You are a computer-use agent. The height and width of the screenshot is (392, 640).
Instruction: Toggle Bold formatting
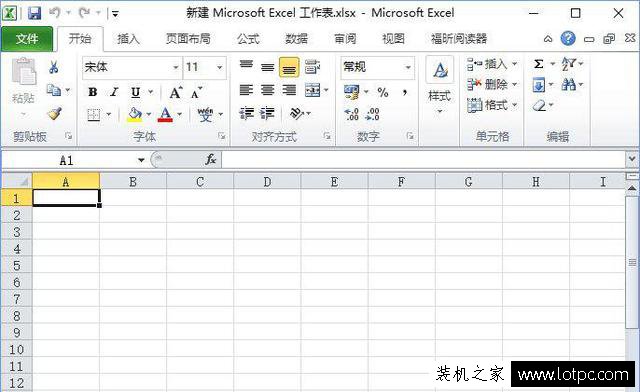pyautogui.click(x=93, y=92)
